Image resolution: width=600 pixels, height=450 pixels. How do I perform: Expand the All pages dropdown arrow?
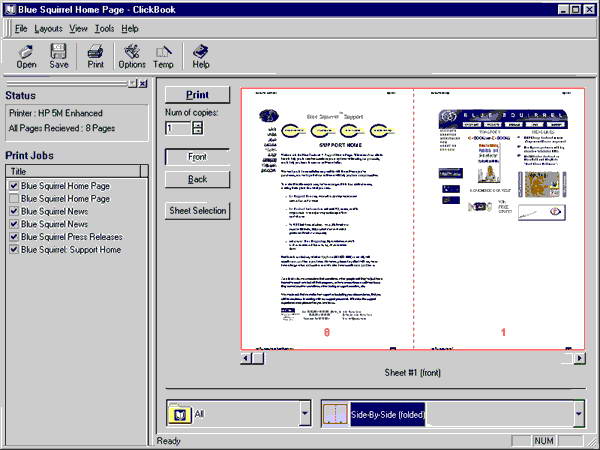tap(305, 413)
